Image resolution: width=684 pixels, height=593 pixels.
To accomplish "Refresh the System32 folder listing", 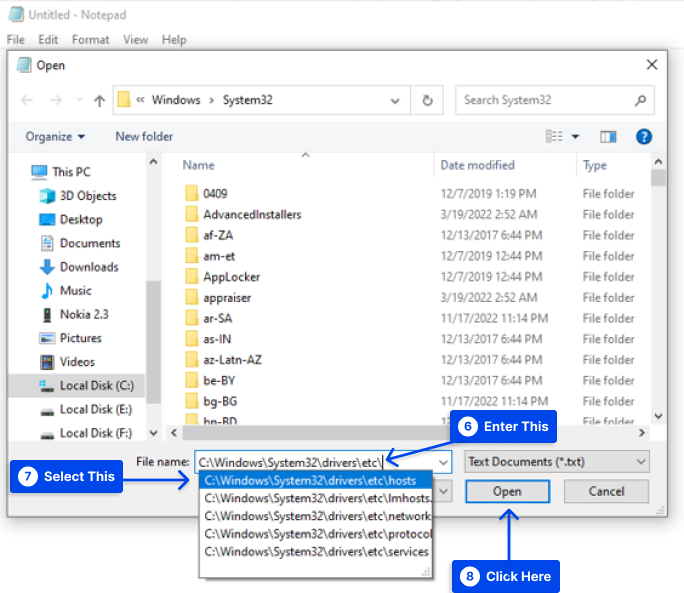I will [428, 100].
